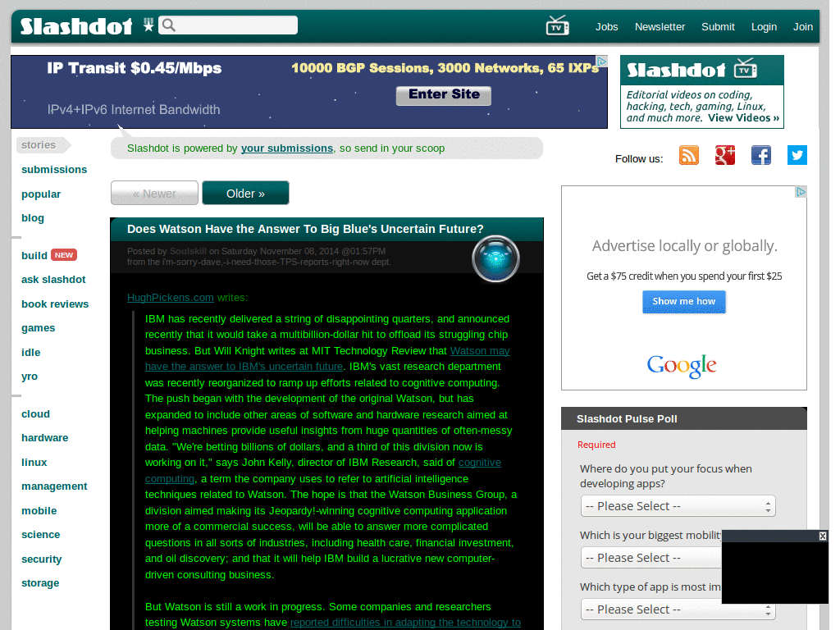This screenshot has width=840, height=630.
Task: Click AdChoices icon on Google ad
Action: (x=801, y=192)
